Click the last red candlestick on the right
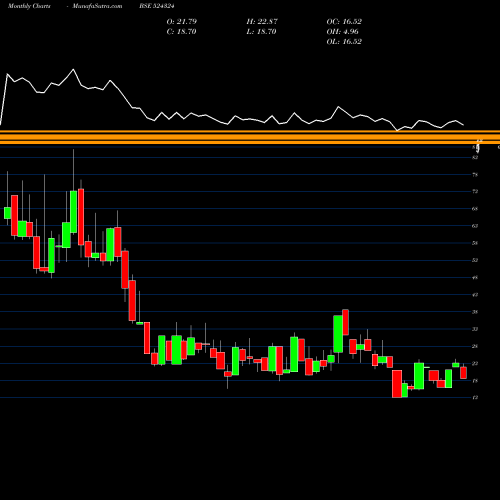Viewport: 500px width, 500px height. pos(463,372)
